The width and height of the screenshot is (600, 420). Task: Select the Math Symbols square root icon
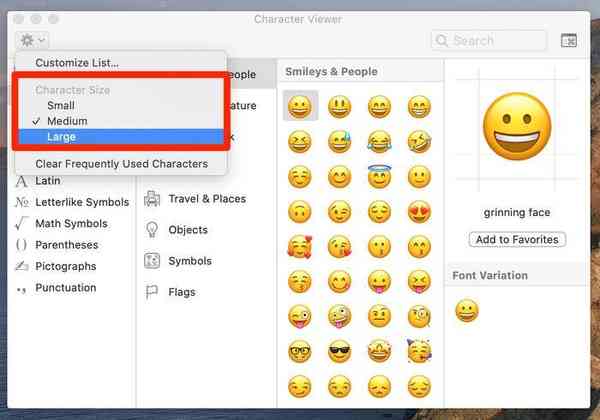[x=21, y=224]
